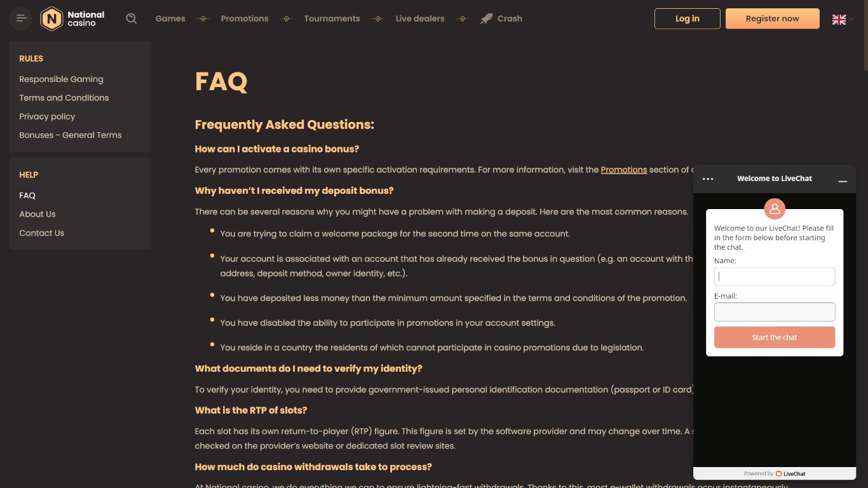This screenshot has height=488, width=868.
Task: Expand the language selector chevron
Action: 851,19
